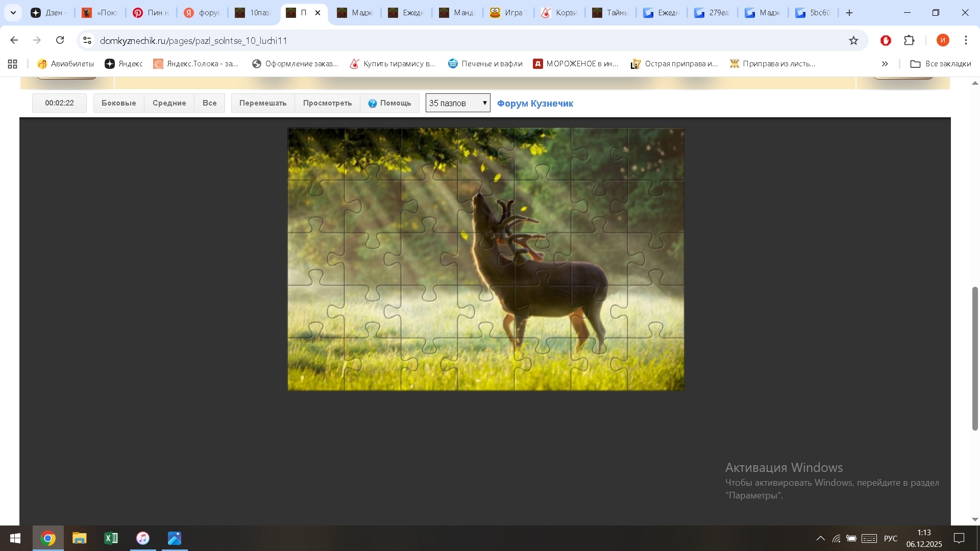The height and width of the screenshot is (551, 980).
Task: Show only Боковые pieces
Action: pyautogui.click(x=118, y=103)
